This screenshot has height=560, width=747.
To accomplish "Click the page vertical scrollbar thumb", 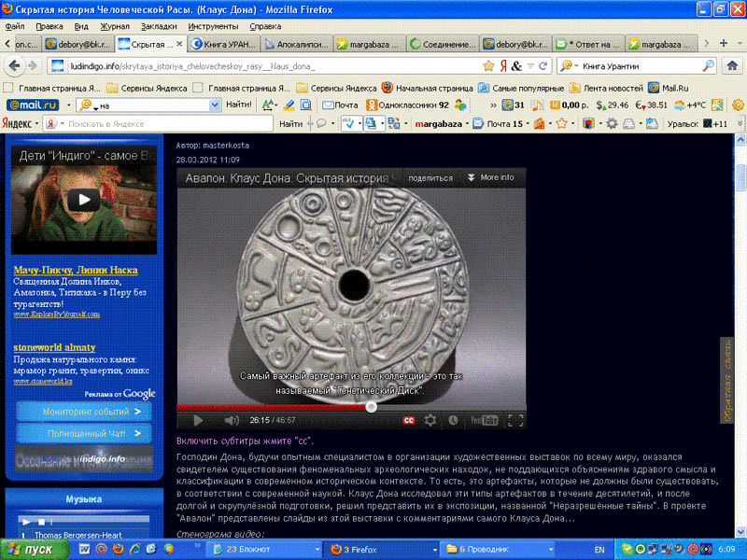I will pos(740,176).
